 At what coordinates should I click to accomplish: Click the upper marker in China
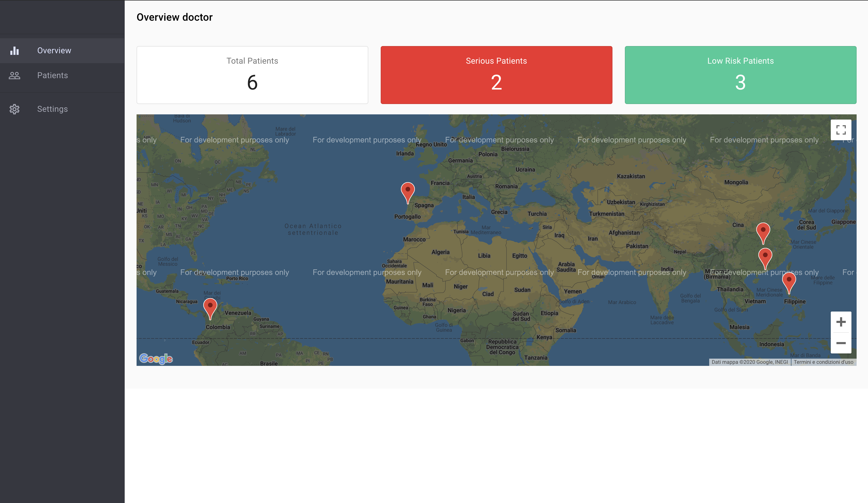pos(763,232)
